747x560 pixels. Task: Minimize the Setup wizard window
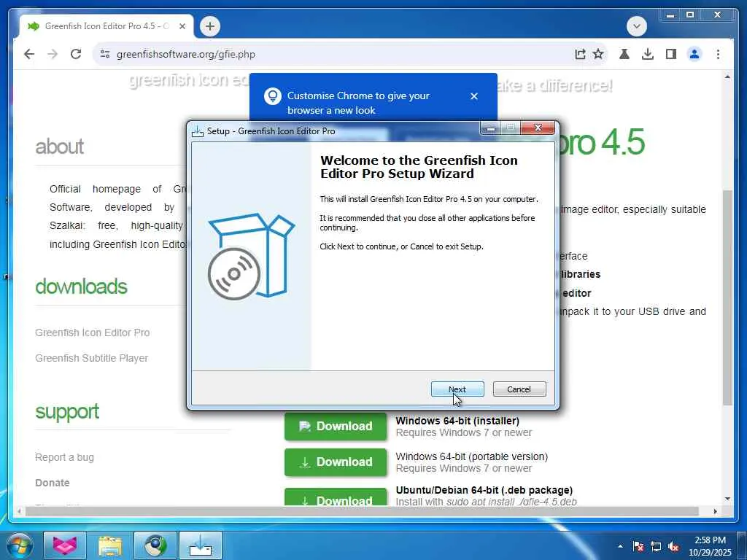pos(491,128)
